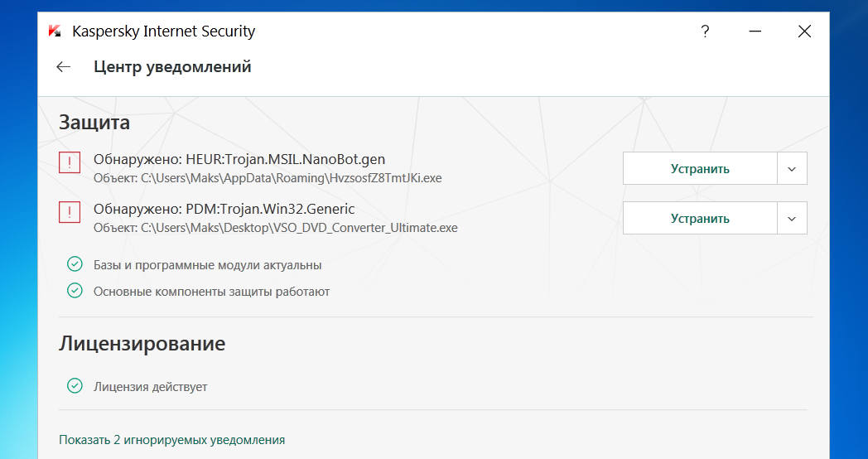The width and height of the screenshot is (868, 459).
Task: Go back with the left arrow icon
Action: [63, 67]
